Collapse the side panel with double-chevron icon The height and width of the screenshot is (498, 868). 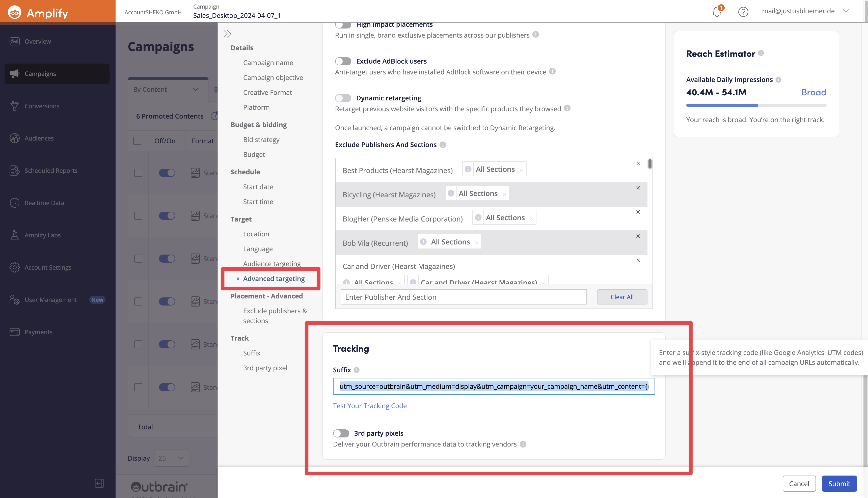pos(227,34)
